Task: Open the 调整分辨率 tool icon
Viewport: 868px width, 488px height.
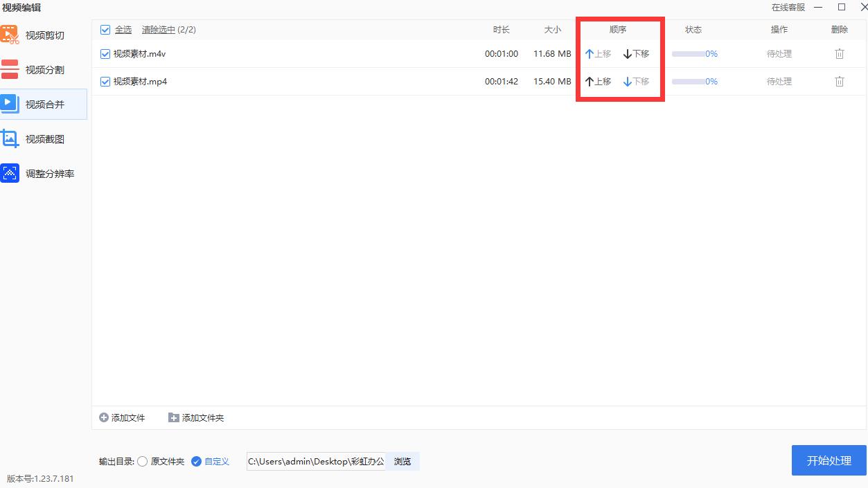Action: 9,173
